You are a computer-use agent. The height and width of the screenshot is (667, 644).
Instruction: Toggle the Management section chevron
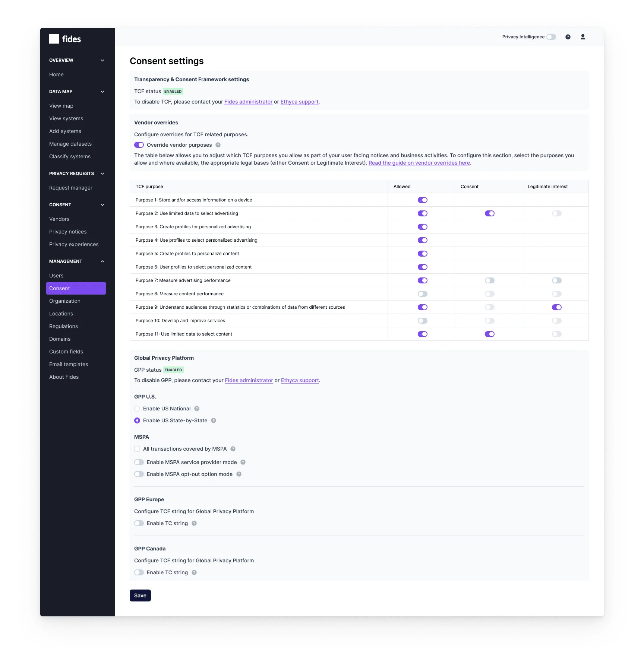coord(102,261)
